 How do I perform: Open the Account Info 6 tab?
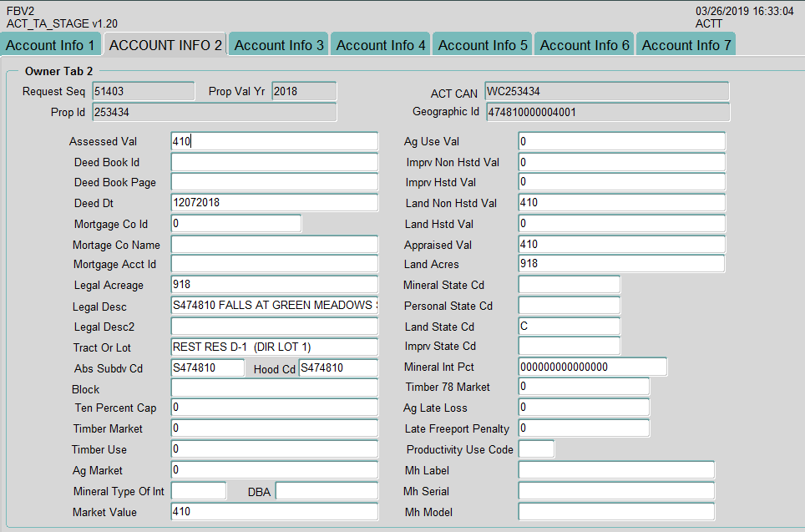(585, 45)
